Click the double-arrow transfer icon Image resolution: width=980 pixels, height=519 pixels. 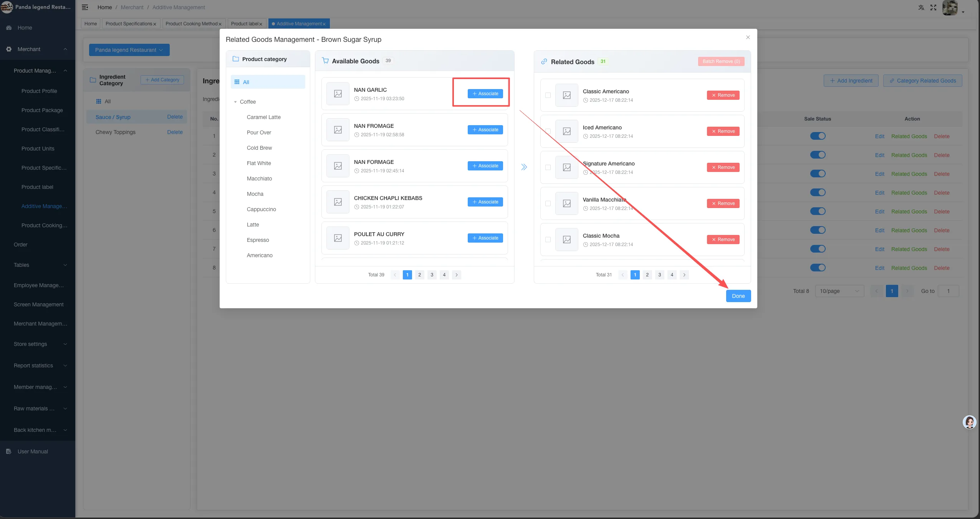pos(524,167)
